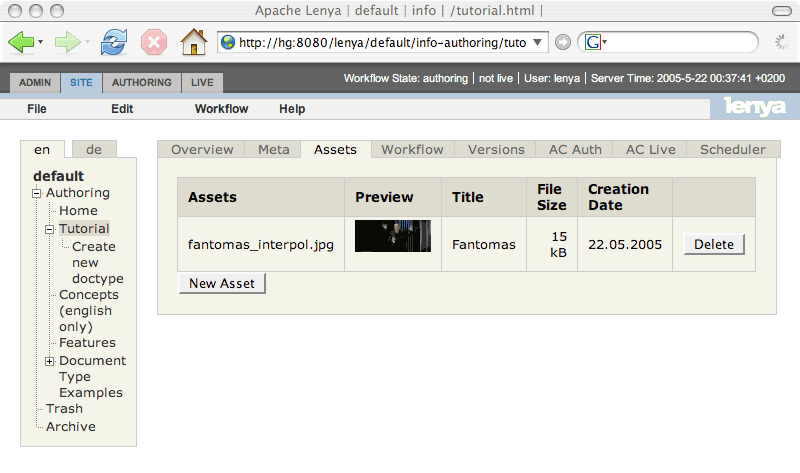The image size is (800, 473).
Task: Switch to the Versions tab
Action: [496, 150]
